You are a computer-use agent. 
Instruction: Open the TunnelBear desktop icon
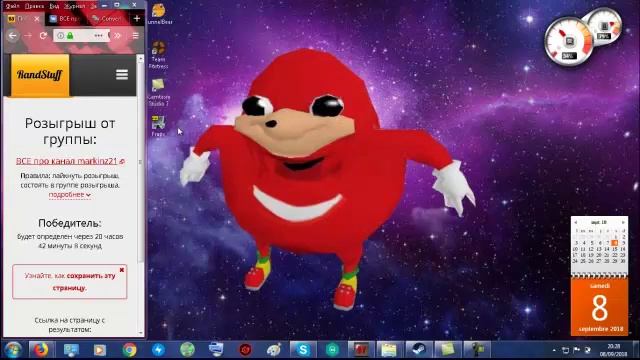point(159,14)
